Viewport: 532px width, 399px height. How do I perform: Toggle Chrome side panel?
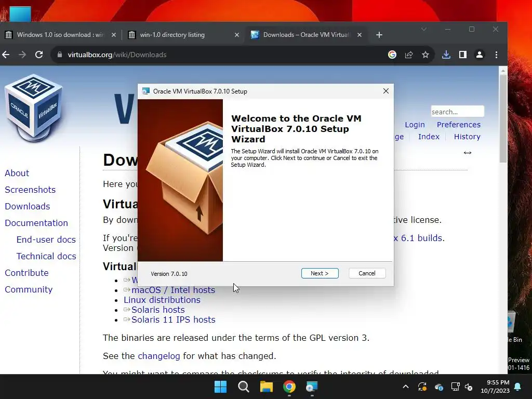(x=463, y=55)
